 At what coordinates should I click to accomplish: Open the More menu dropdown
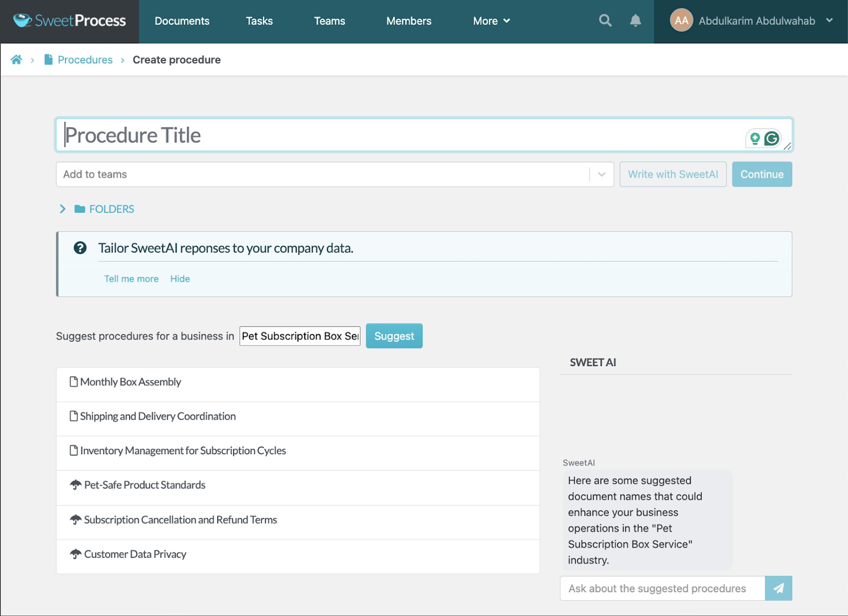point(491,21)
